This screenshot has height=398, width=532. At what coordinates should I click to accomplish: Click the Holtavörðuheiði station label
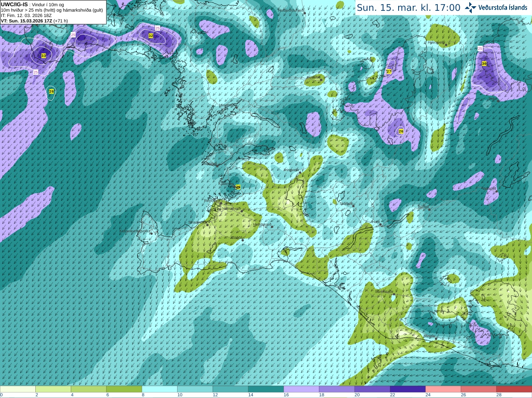click(291, 10)
